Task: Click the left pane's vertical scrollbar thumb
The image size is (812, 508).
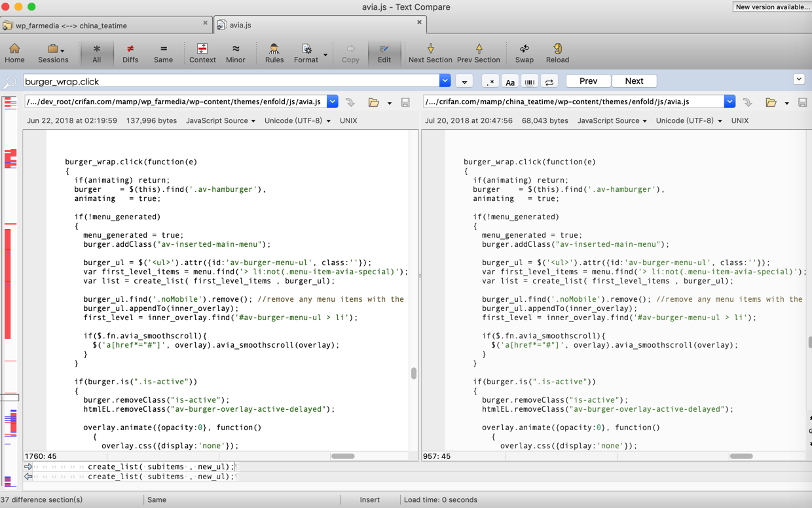Action: tap(414, 373)
